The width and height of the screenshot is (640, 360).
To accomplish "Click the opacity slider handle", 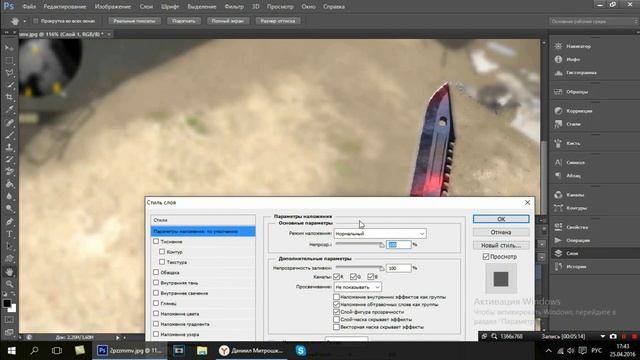I will (x=382, y=245).
